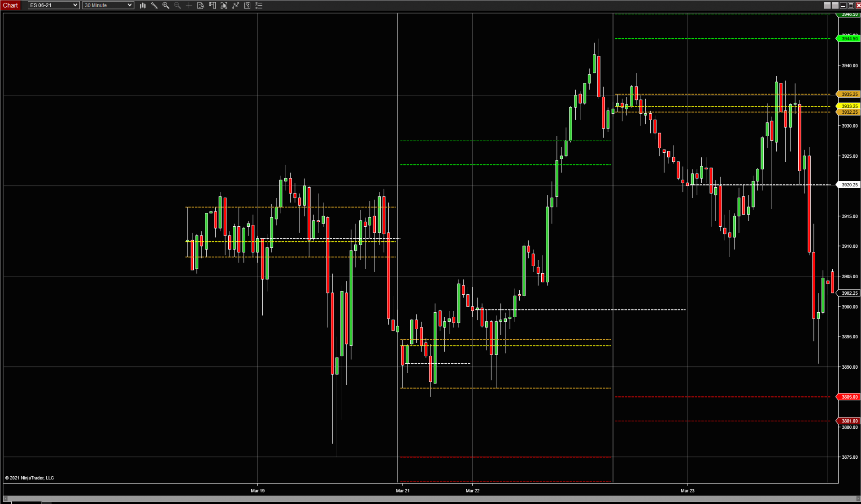Click the second gray link button in title bar
861x504 pixels.
click(x=835, y=5)
